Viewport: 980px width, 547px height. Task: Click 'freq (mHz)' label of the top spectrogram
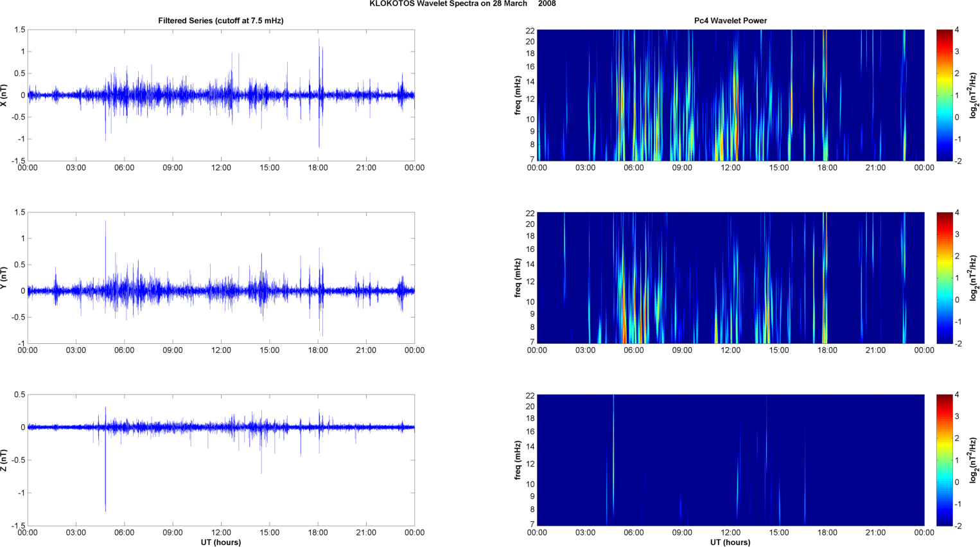coord(518,95)
